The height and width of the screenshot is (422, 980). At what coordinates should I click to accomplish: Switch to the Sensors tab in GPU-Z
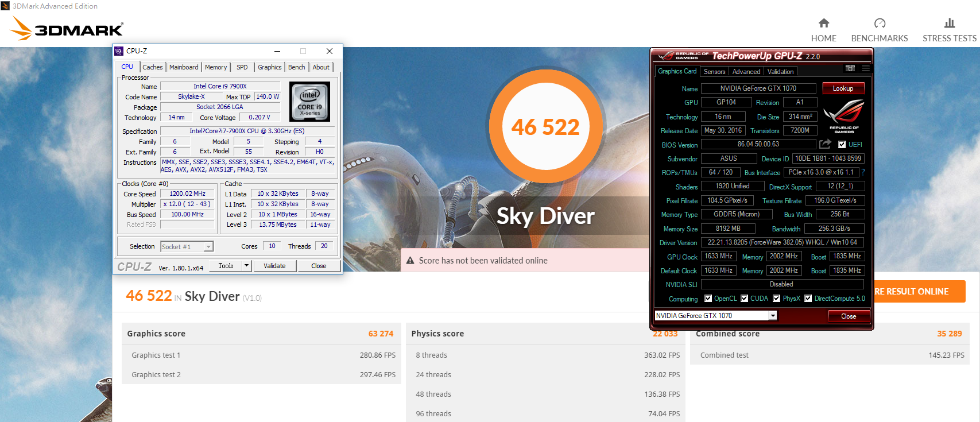point(714,72)
